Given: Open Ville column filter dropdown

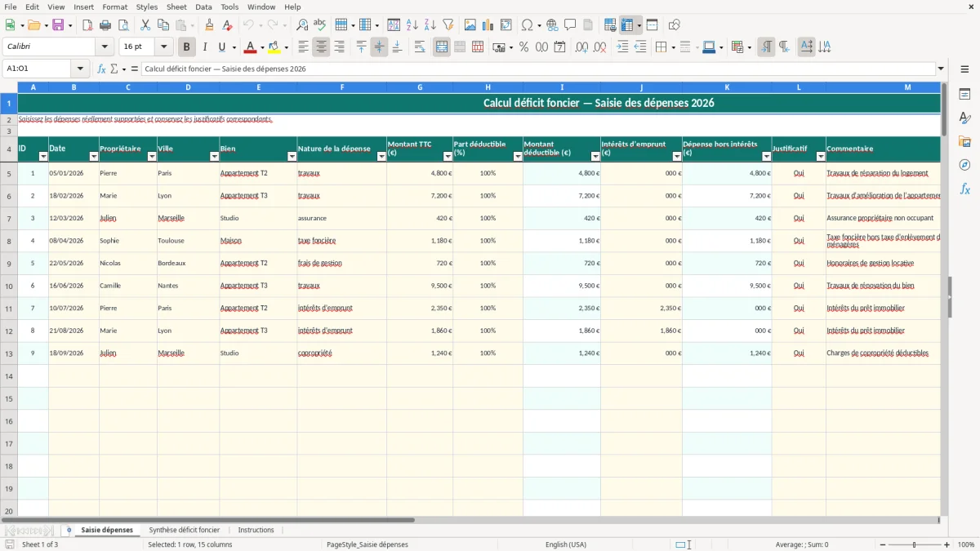Looking at the screenshot, I should tap(214, 156).
